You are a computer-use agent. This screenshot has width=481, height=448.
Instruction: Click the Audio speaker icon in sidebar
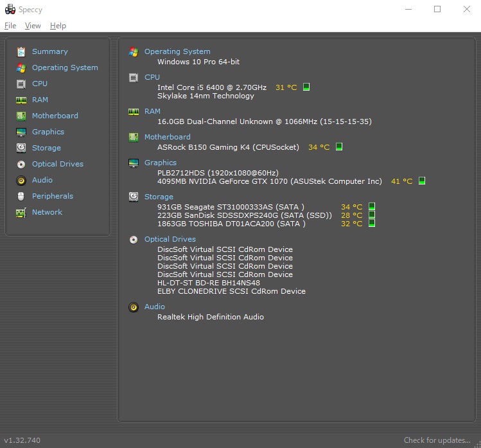click(21, 180)
